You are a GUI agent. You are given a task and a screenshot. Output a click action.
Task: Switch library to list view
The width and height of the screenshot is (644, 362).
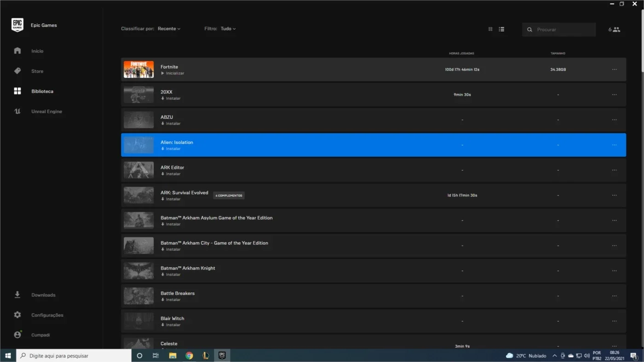coord(501,29)
